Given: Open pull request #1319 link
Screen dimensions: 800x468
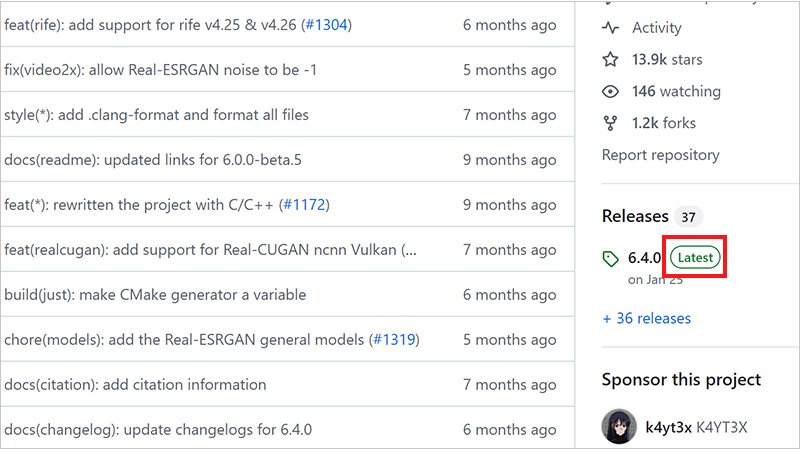Looking at the screenshot, I should (394, 339).
